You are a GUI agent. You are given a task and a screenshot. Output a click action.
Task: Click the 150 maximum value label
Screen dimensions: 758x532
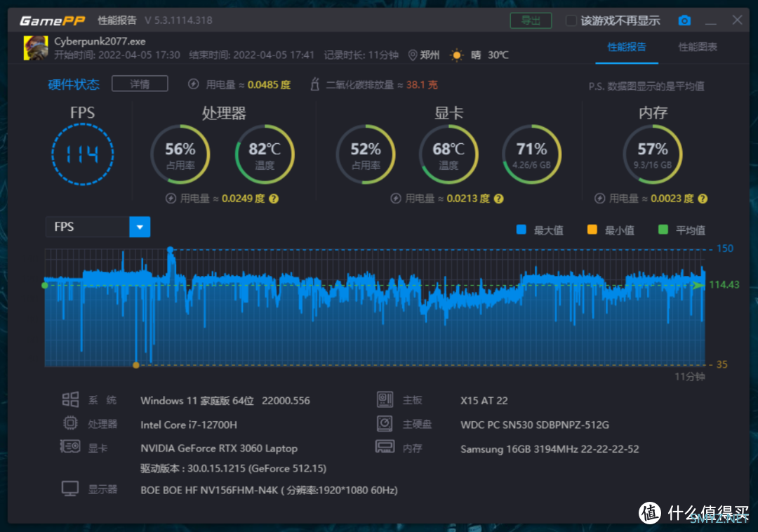point(724,248)
